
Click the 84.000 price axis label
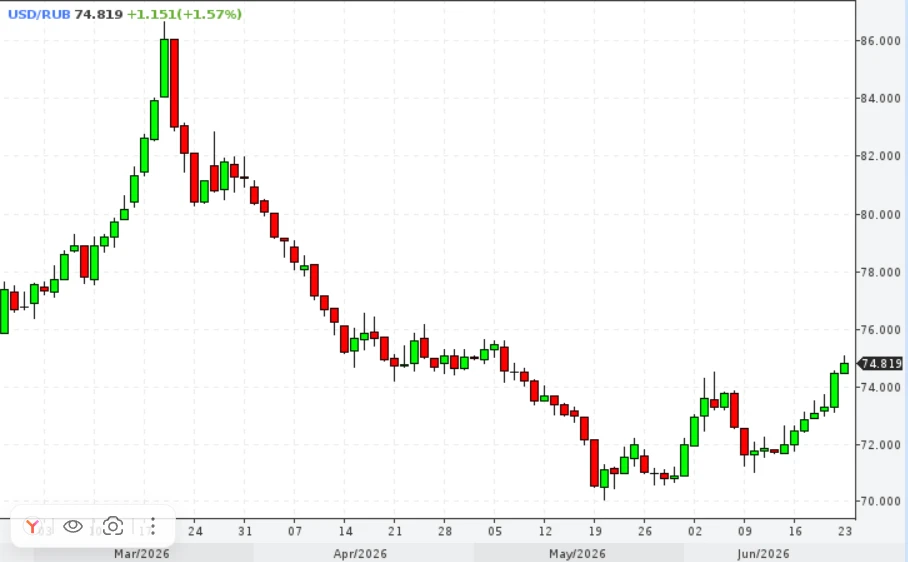881,98
